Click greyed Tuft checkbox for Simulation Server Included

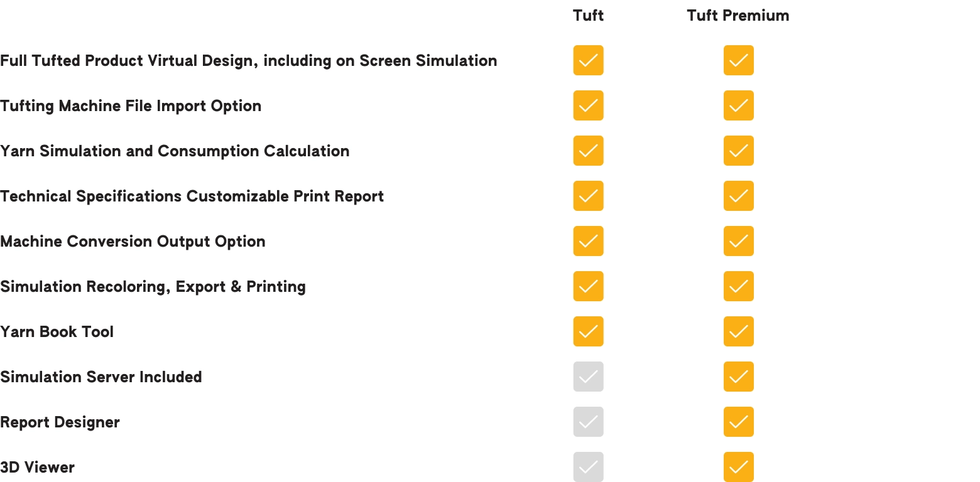point(588,377)
